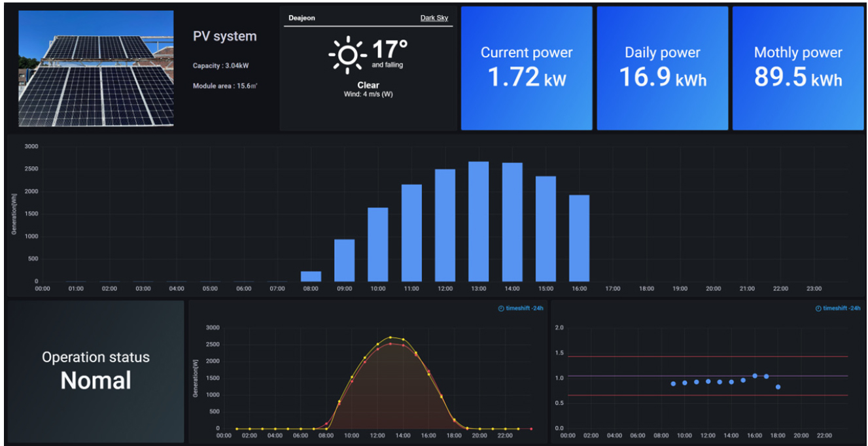Click the 12:00 bar in generation chart

(x=445, y=226)
